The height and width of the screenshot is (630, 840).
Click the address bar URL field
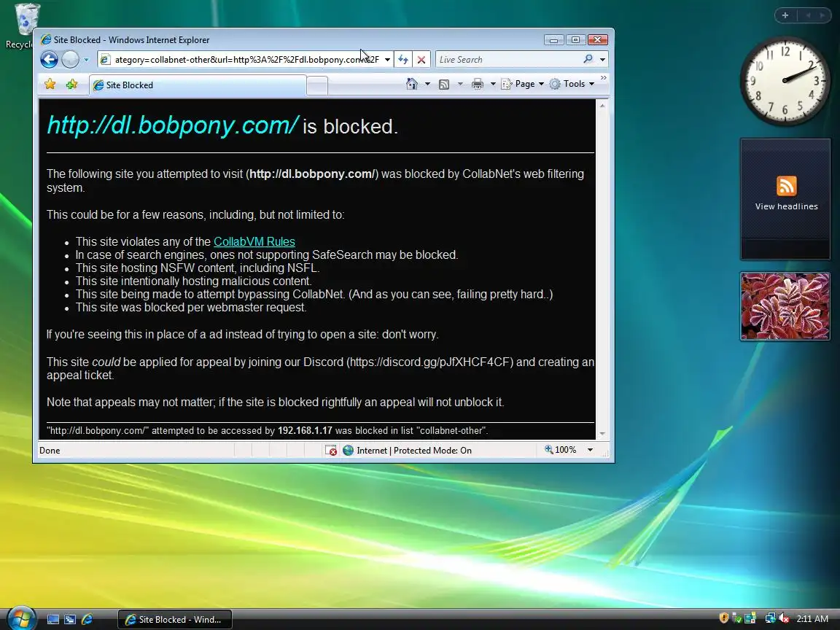click(246, 60)
